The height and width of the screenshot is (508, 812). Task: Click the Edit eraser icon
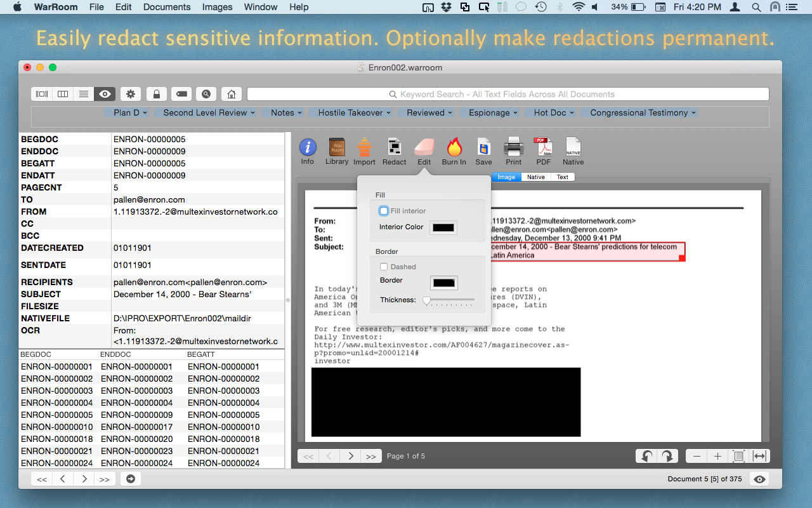coord(424,147)
